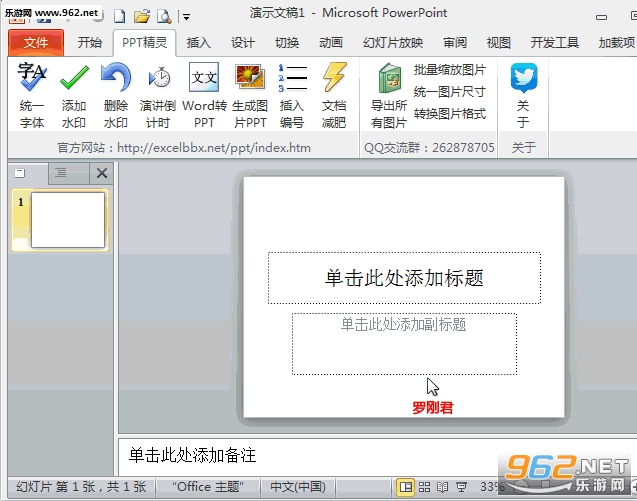Screen dimensions: 637x501
Task: Open the 切换 Transitions tab
Action: tap(287, 42)
